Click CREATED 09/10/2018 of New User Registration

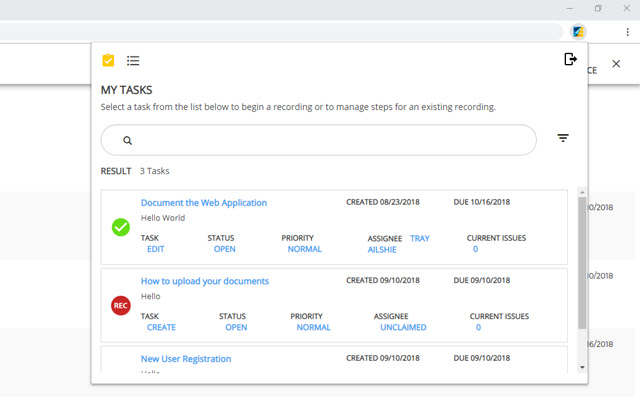pyautogui.click(x=383, y=358)
